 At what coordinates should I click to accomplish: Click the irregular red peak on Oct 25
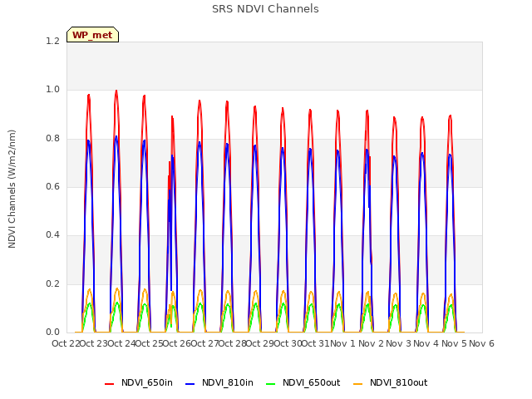point(172,117)
